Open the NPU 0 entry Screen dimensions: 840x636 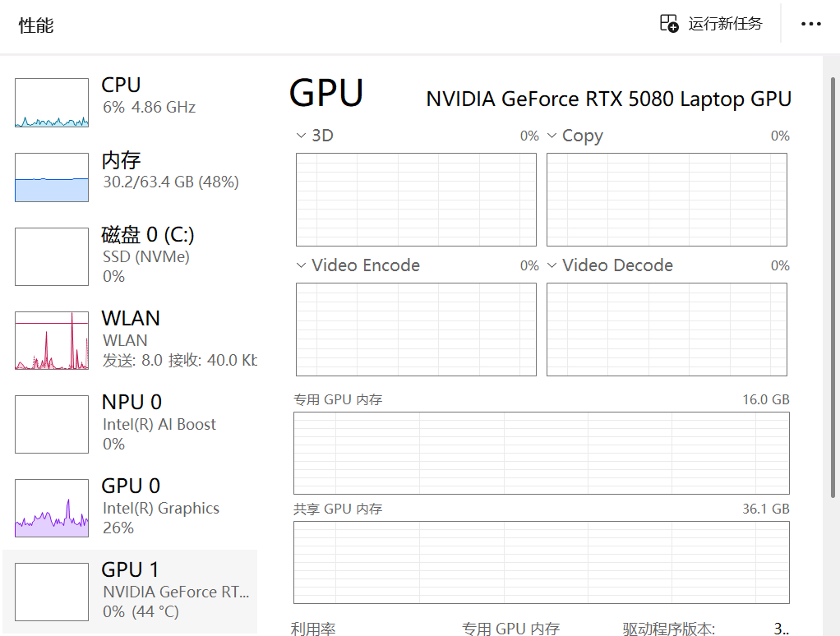[x=130, y=423]
